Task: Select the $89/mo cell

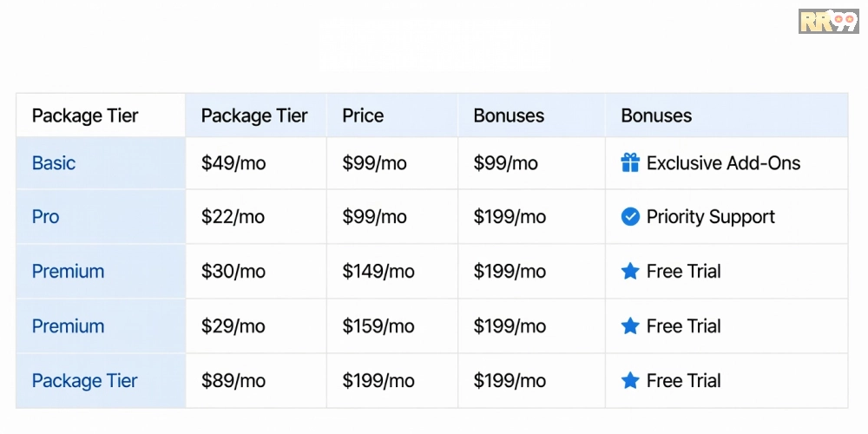Action: [233, 380]
